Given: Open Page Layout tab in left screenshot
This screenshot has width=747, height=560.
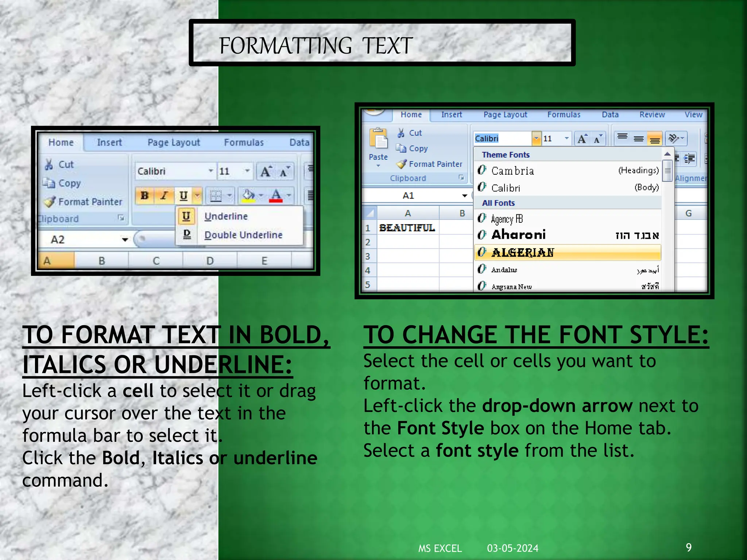Looking at the screenshot, I should (x=174, y=143).
